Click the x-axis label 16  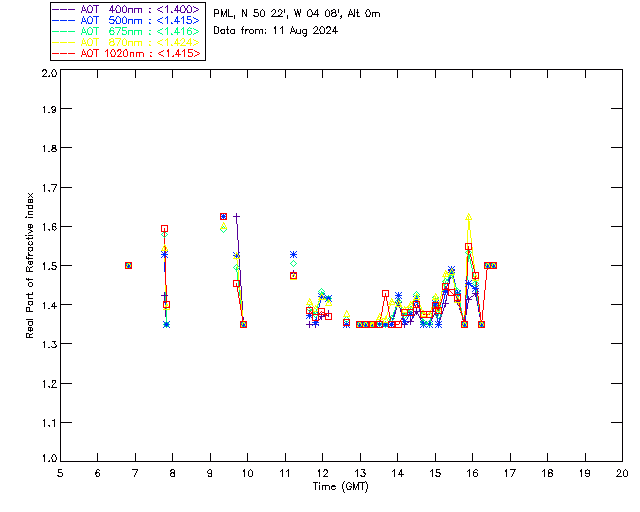[472, 474]
